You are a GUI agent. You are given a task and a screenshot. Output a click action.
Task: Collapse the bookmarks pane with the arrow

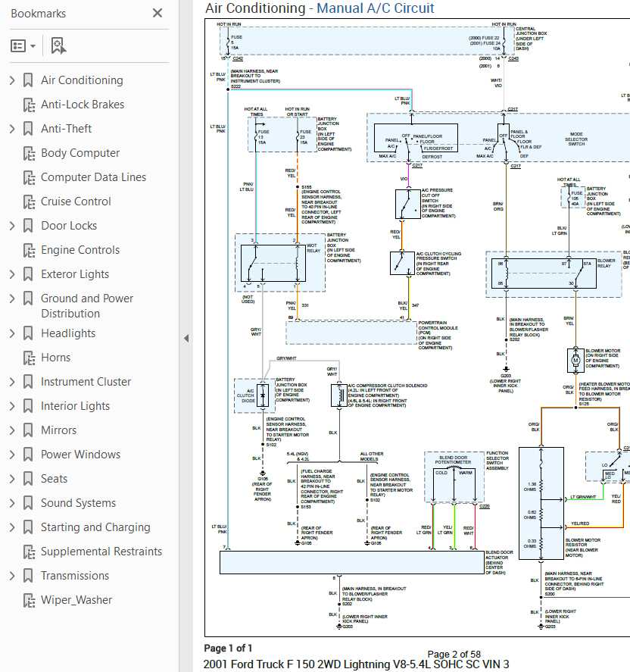click(x=186, y=338)
